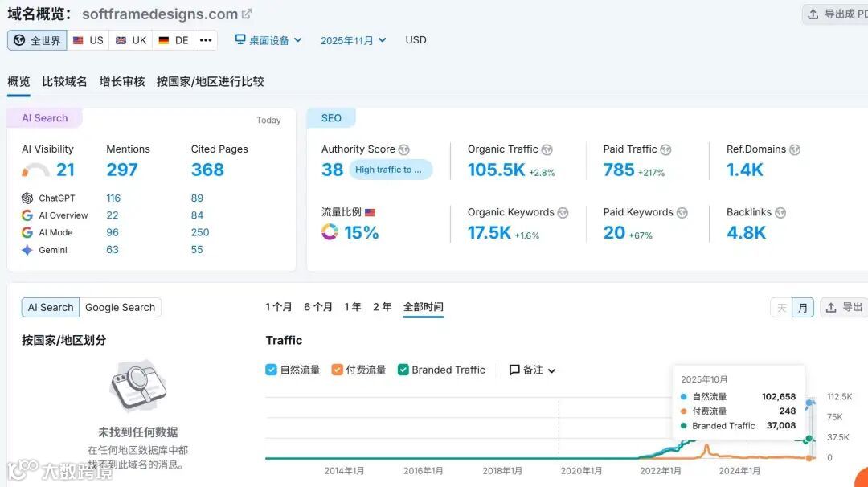This screenshot has width=868, height=487.
Task: Select the 1年 time range
Action: point(353,307)
